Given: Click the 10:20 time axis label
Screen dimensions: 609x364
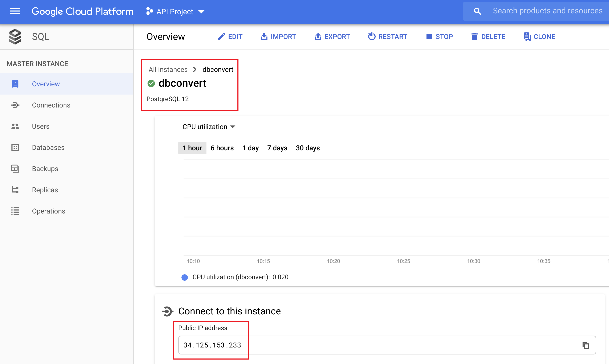Looking at the screenshot, I should [334, 261].
